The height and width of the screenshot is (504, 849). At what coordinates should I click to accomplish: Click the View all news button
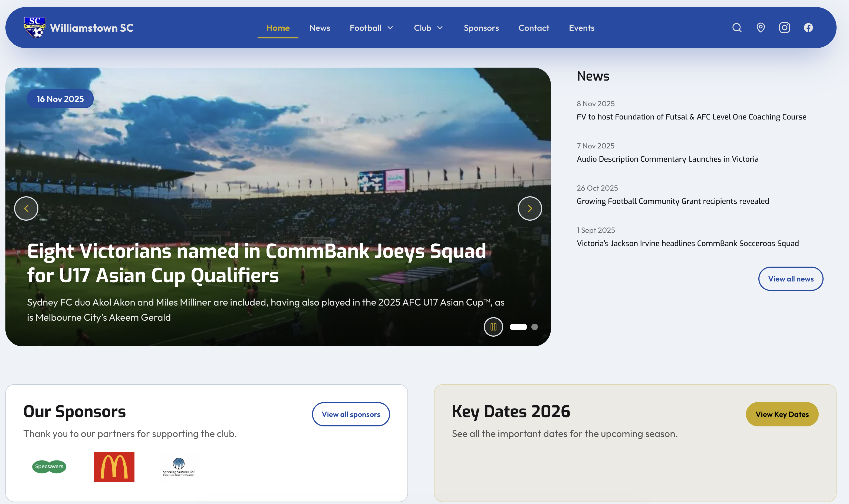click(790, 279)
